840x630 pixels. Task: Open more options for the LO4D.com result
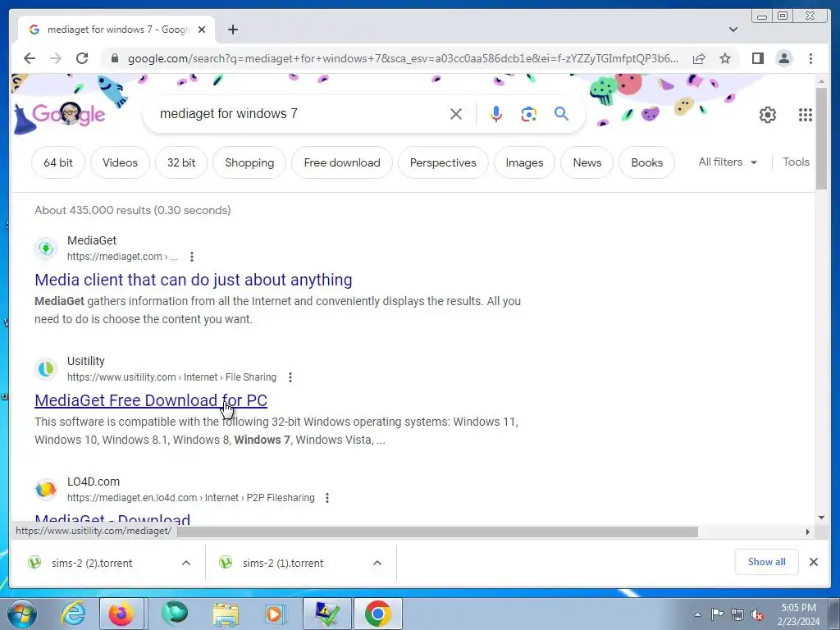pos(326,498)
